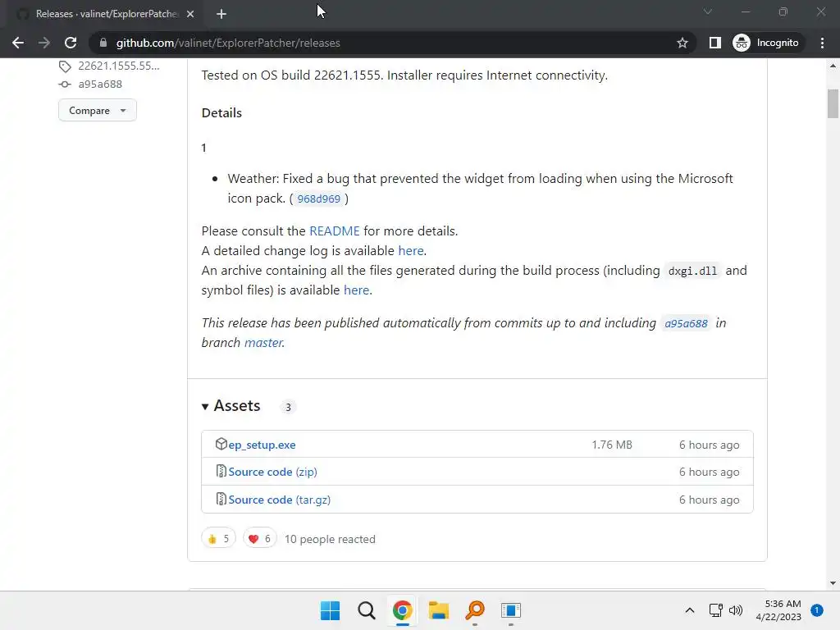
Task: Toggle the heart reaction with 6
Action: coord(260,538)
